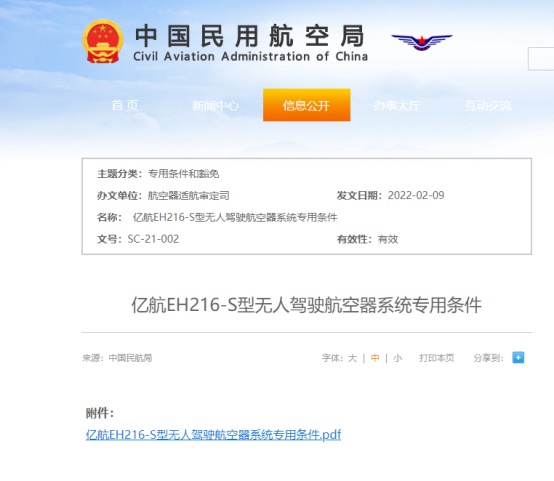The height and width of the screenshot is (481, 554).
Task: Click 打印本页 to print this page
Action: (x=436, y=358)
